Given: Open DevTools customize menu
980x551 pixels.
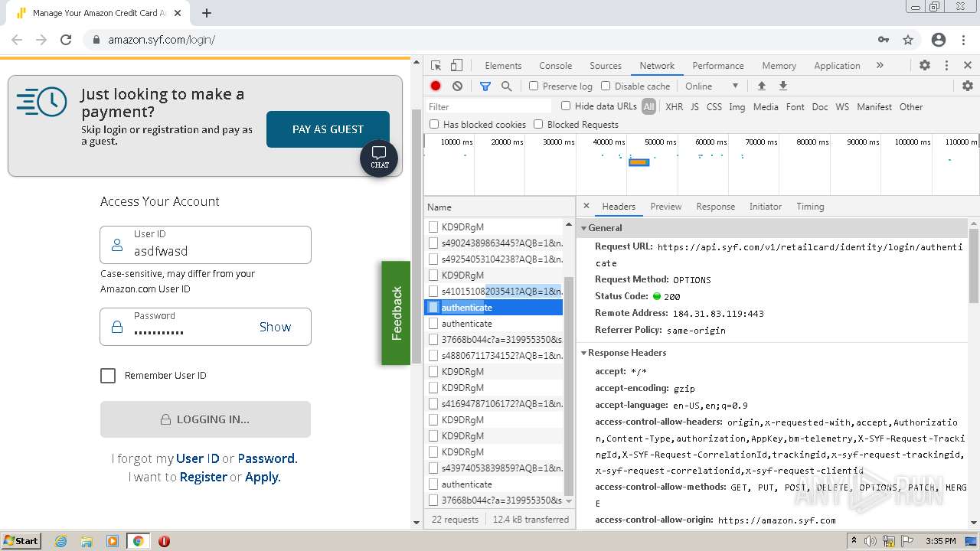Looking at the screenshot, I should pos(946,66).
